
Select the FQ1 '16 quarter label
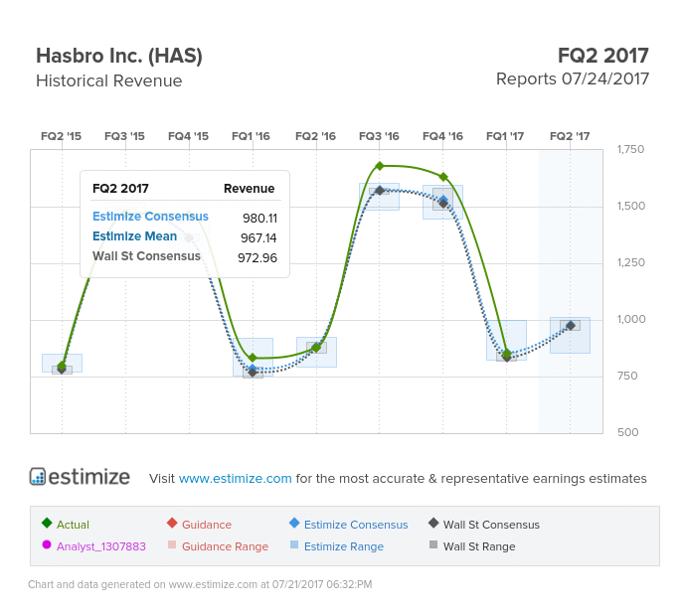(251, 136)
